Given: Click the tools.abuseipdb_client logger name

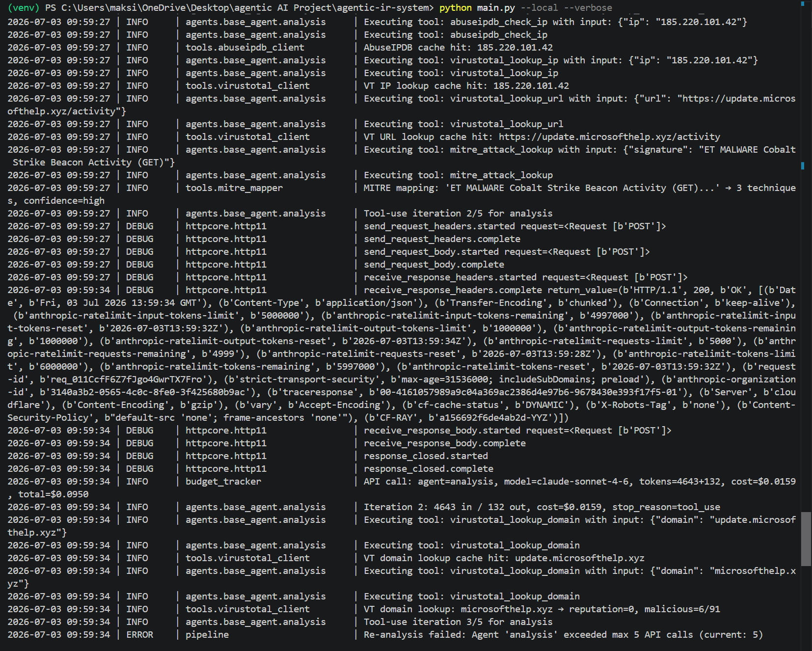Looking at the screenshot, I should tap(244, 48).
